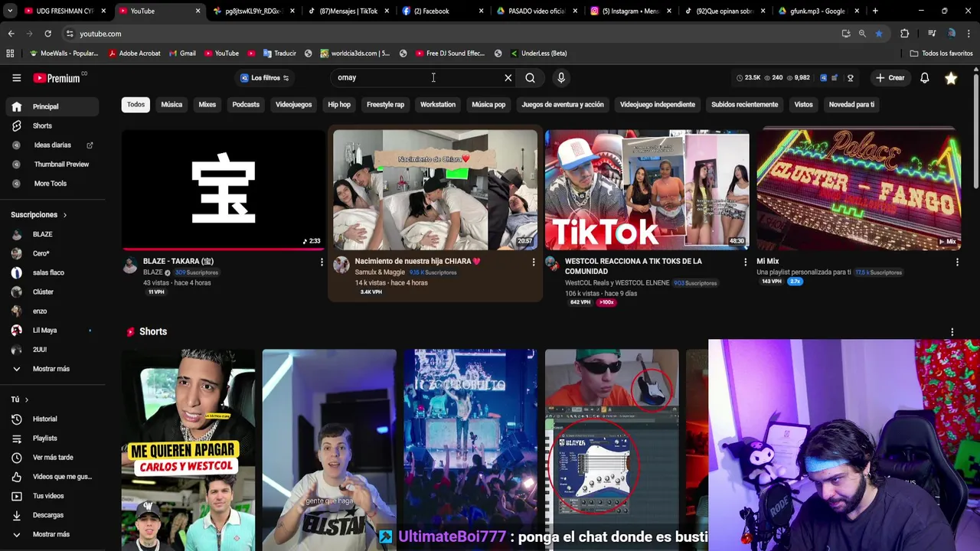
Task: Click the youtube.com address bar
Action: click(x=452, y=34)
